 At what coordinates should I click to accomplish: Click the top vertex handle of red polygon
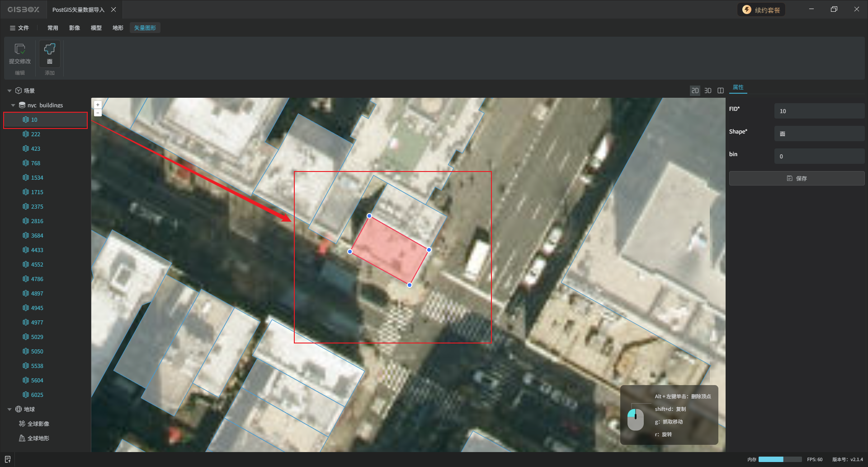click(x=369, y=216)
